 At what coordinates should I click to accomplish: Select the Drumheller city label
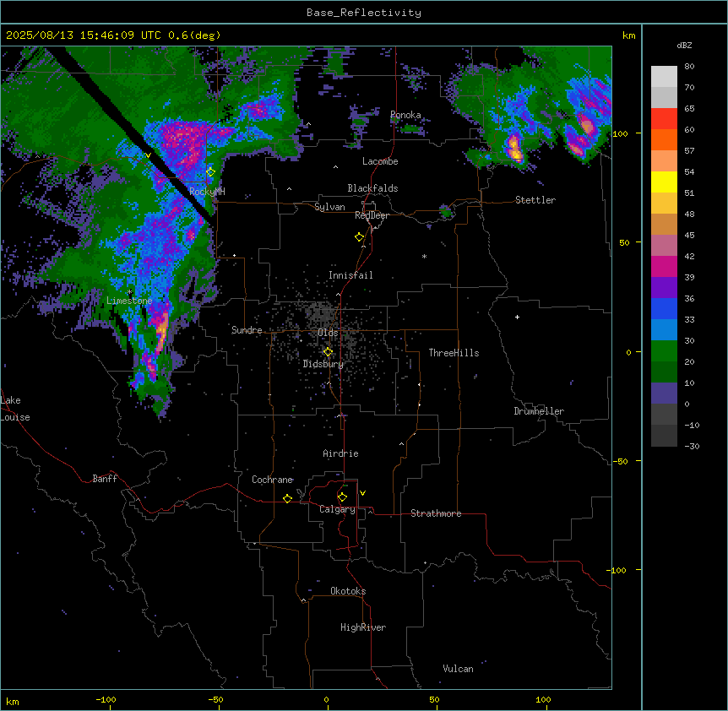tap(539, 411)
